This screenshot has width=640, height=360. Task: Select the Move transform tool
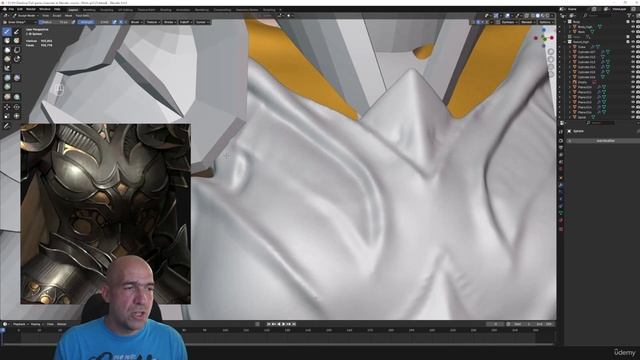point(7,107)
